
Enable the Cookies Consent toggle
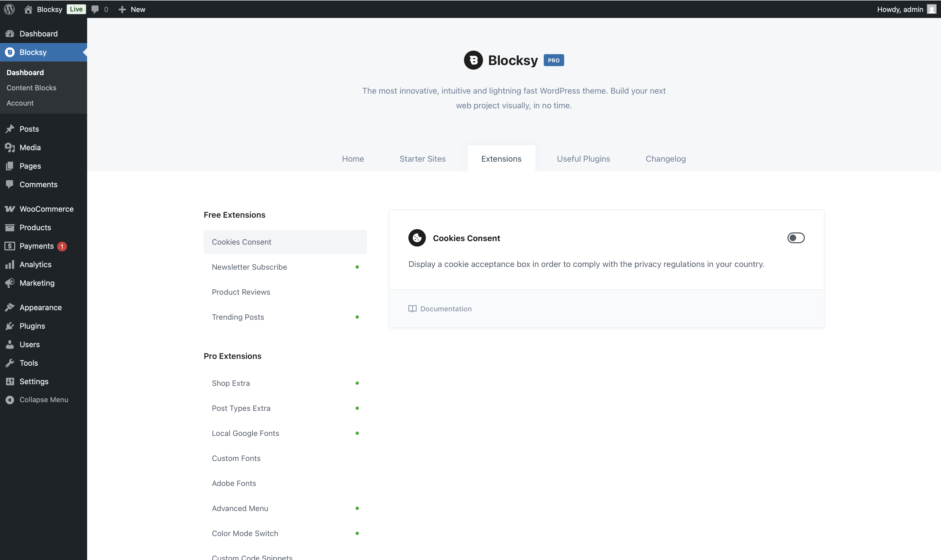[796, 238]
